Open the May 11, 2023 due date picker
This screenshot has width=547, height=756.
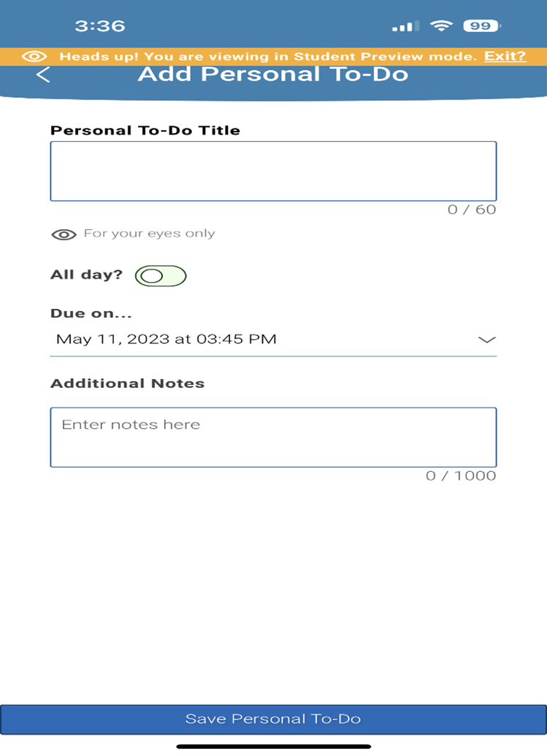point(167,339)
